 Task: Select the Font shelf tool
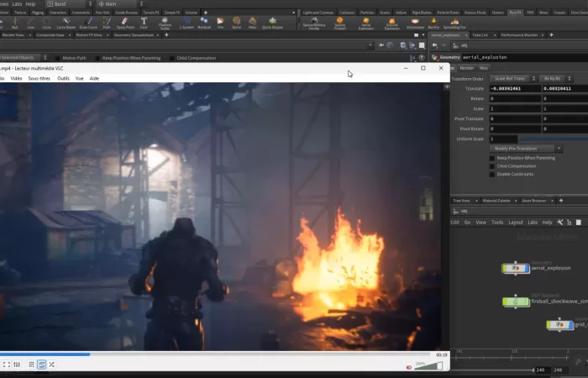click(x=144, y=23)
